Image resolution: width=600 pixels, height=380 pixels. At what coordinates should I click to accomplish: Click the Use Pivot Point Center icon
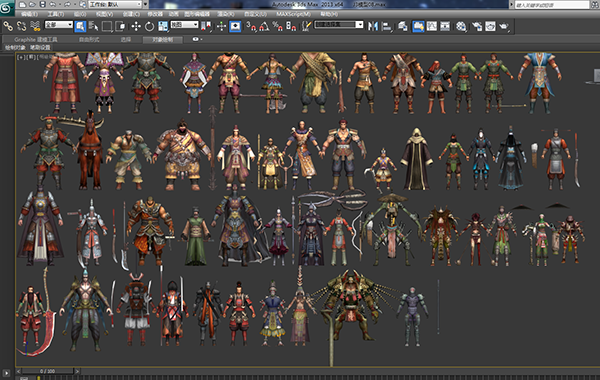click(206, 26)
